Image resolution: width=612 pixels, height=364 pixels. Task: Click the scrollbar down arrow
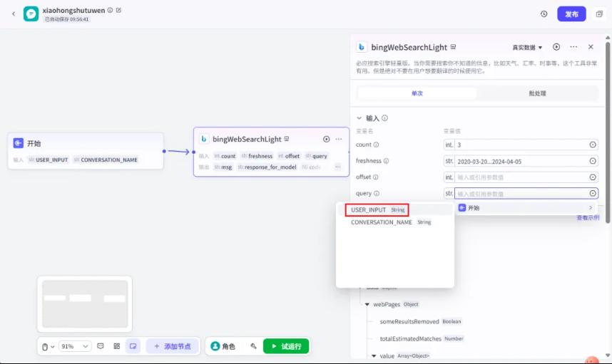click(608, 355)
